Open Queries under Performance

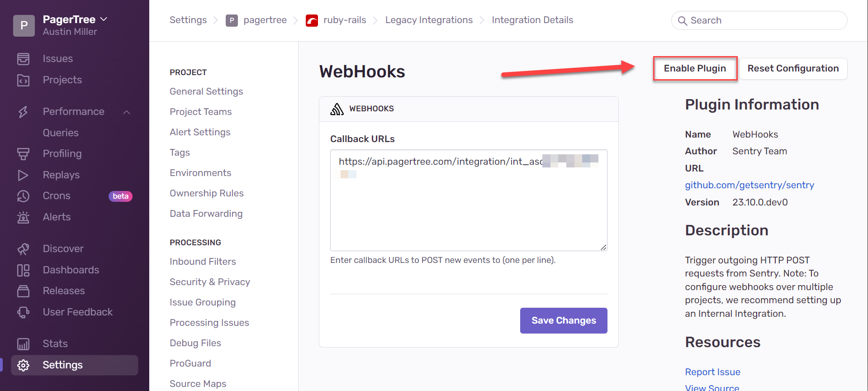coord(61,133)
